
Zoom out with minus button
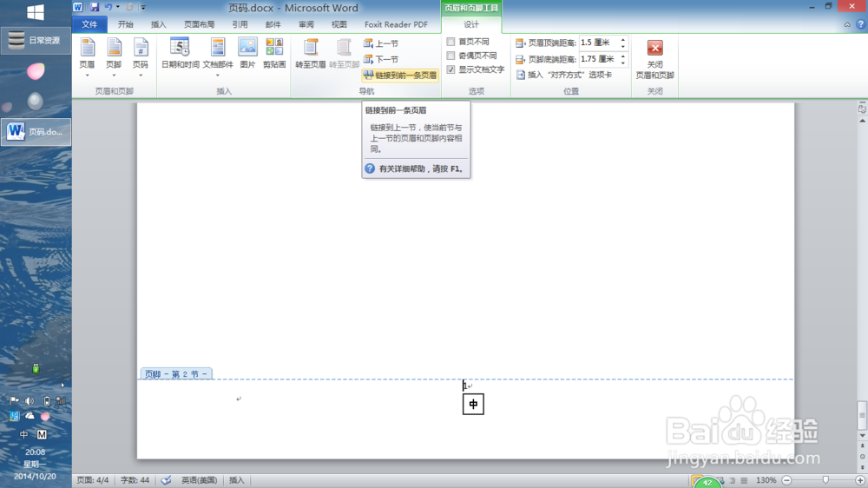click(x=786, y=480)
